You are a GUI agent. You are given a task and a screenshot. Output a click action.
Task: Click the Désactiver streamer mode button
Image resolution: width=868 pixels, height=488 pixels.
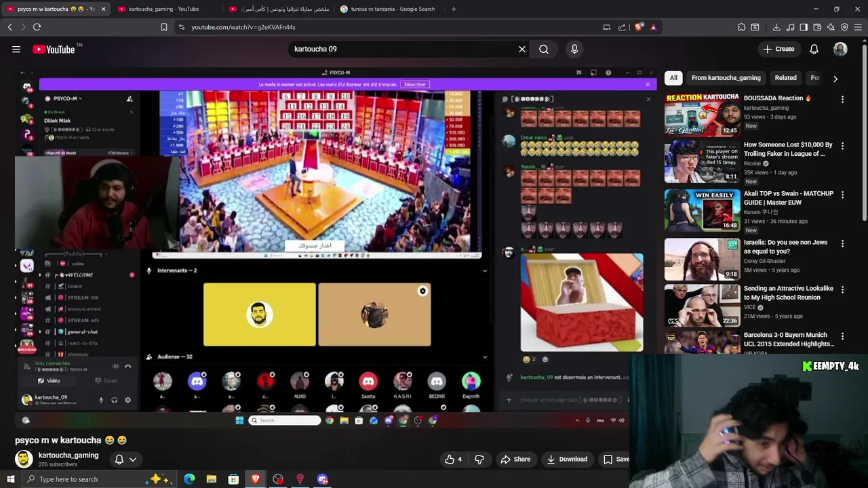(x=415, y=85)
